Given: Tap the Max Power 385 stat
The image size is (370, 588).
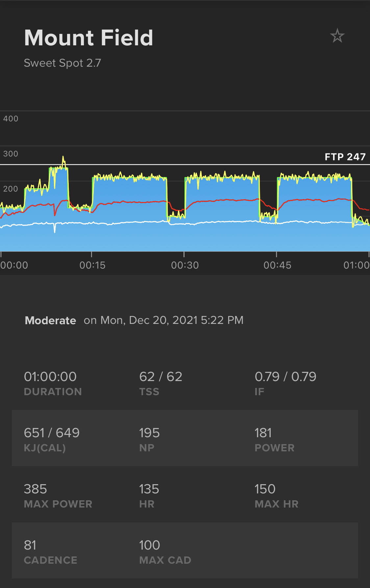Looking at the screenshot, I should (x=36, y=489).
